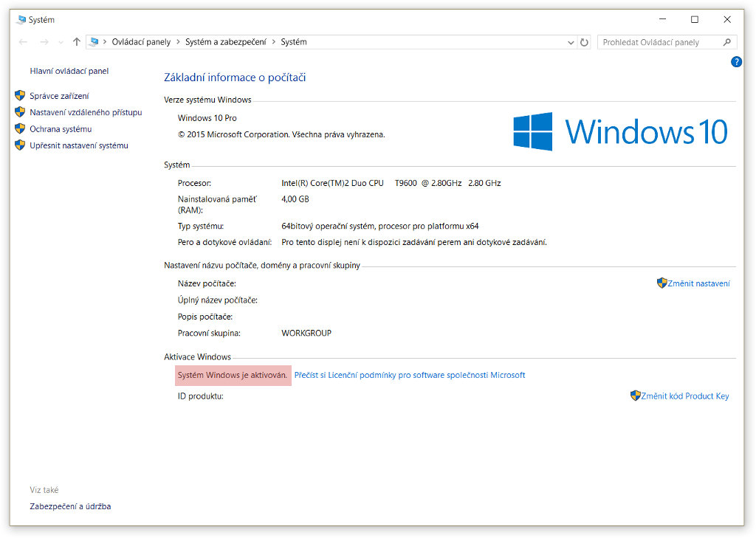The image size is (756, 538).
Task: Click the 64bitový operační systém value
Action: click(x=380, y=226)
